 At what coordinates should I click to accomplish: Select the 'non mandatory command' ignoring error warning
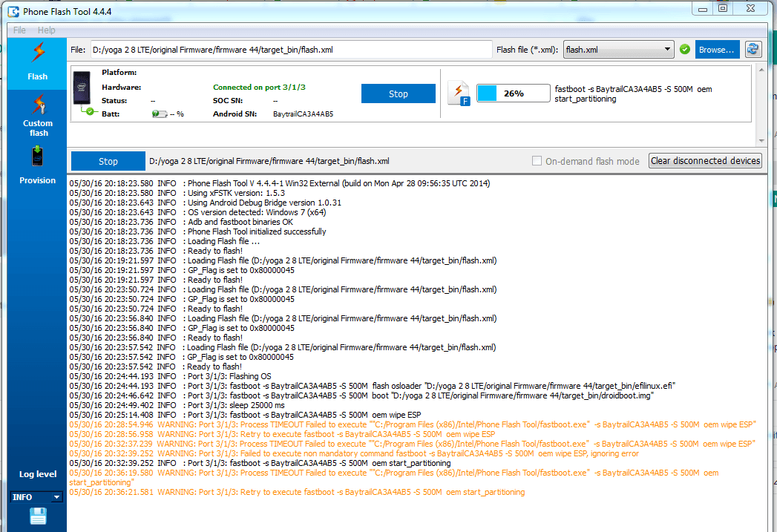[354, 454]
